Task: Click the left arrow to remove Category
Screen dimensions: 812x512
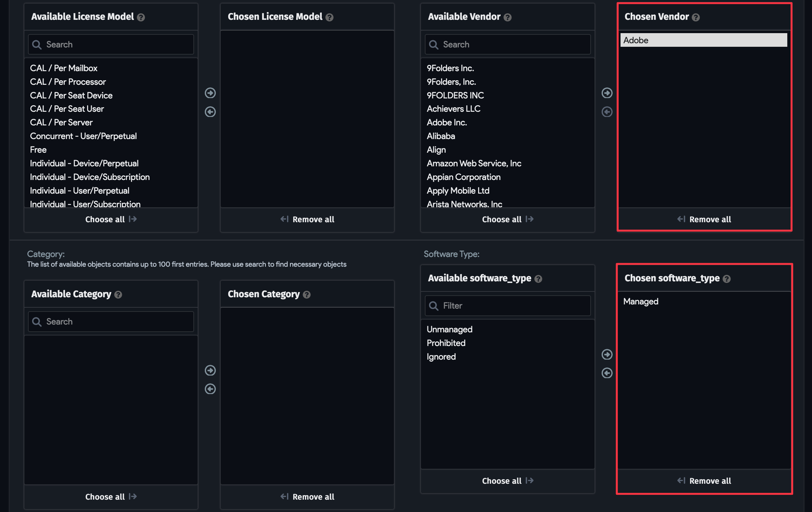Action: click(210, 389)
